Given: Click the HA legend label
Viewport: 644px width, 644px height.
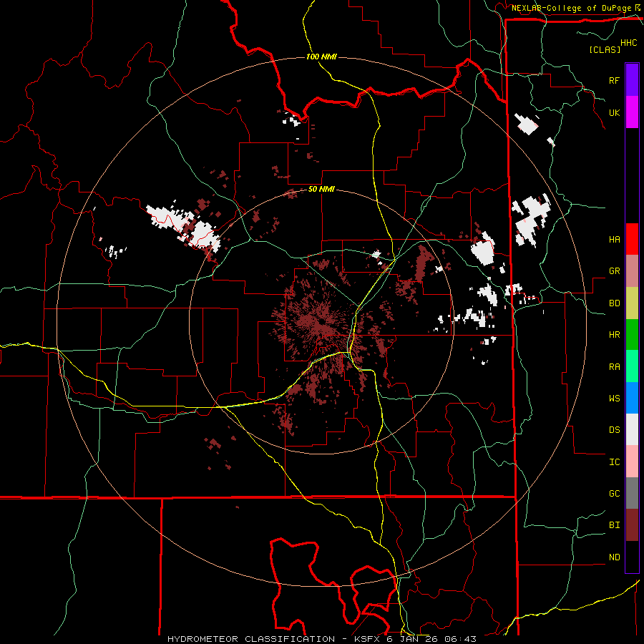Looking at the screenshot, I should tap(614, 239).
